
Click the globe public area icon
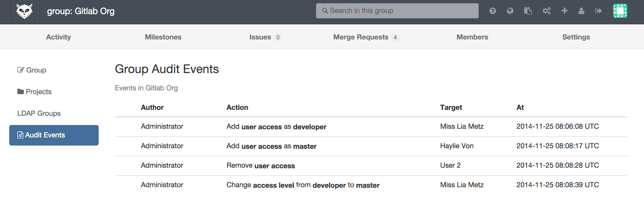click(x=510, y=11)
